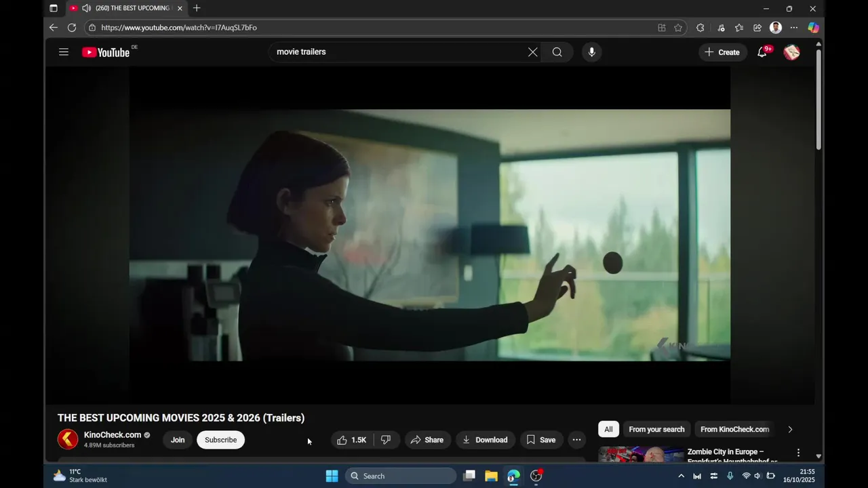Open the Create menu
Image resolution: width=868 pixels, height=488 pixels.
723,52
